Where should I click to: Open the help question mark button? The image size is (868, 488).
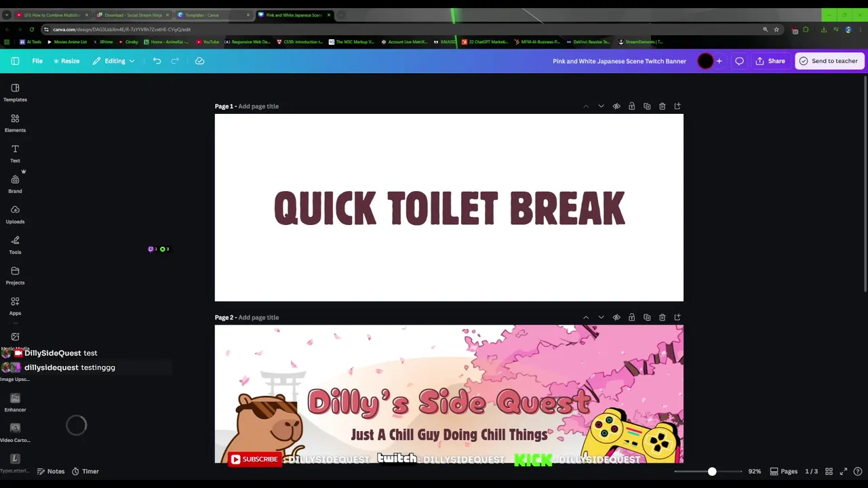[858, 471]
